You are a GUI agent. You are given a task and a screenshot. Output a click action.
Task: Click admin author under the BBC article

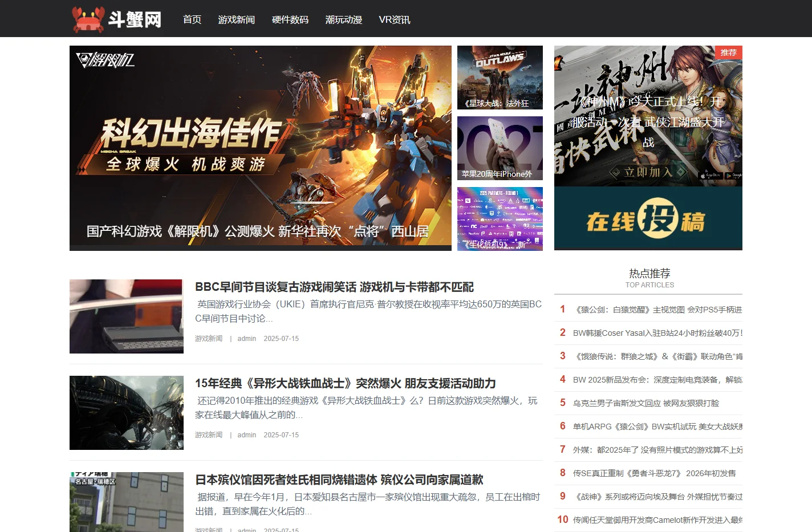tap(247, 339)
